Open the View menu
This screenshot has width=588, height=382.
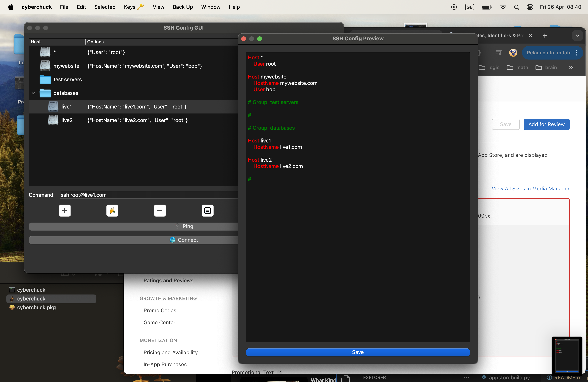(x=158, y=7)
